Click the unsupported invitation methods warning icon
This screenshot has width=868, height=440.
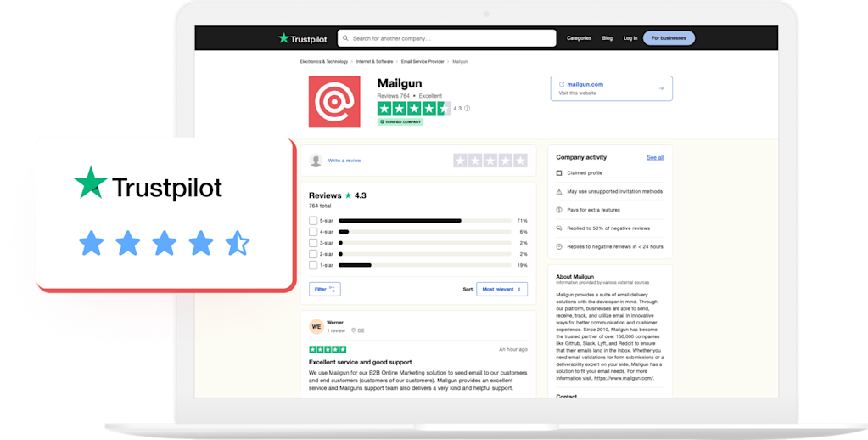(559, 191)
